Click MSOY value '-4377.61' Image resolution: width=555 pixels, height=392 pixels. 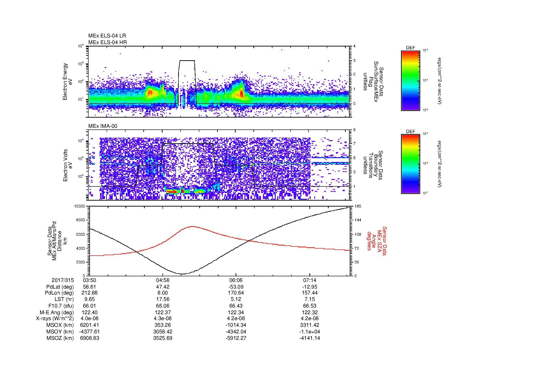tap(90, 332)
